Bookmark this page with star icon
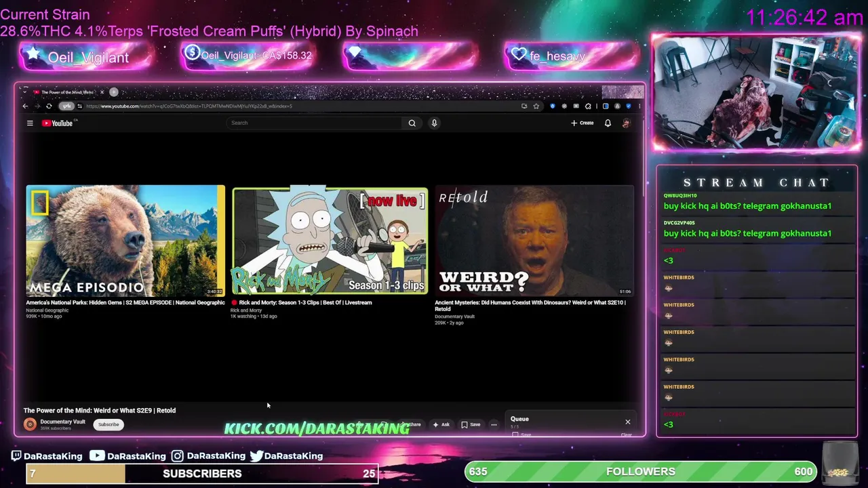This screenshot has width=868, height=488. pyautogui.click(x=536, y=106)
